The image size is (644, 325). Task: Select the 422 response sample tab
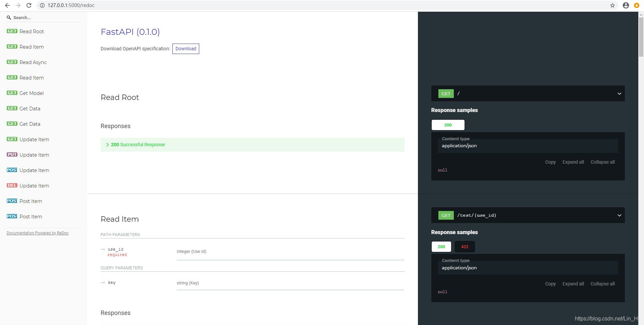465,247
